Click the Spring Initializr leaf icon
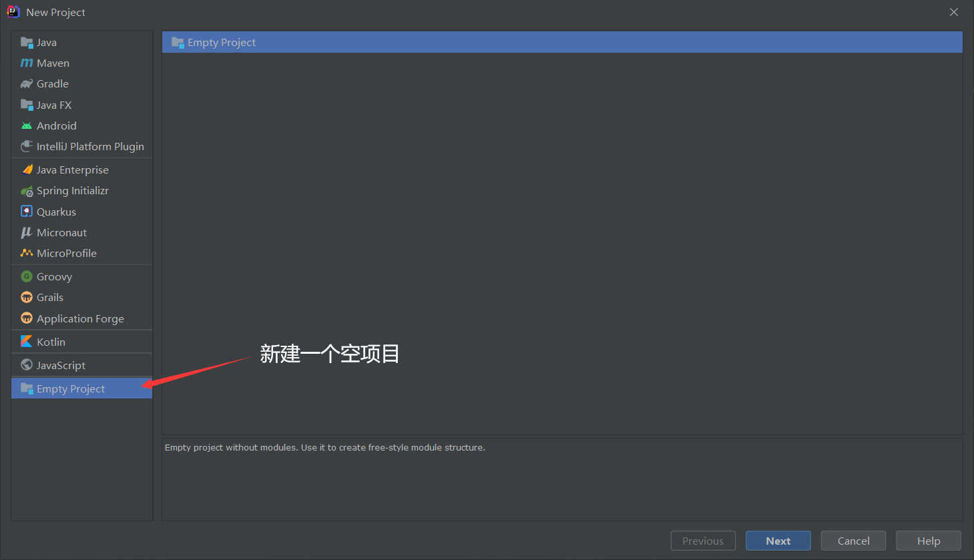 tap(27, 191)
